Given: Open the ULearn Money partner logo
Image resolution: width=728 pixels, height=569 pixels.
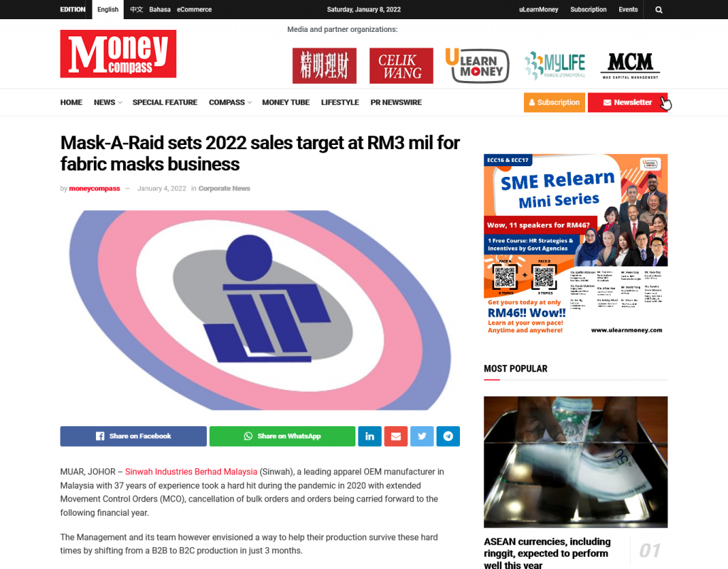Looking at the screenshot, I should [x=477, y=65].
